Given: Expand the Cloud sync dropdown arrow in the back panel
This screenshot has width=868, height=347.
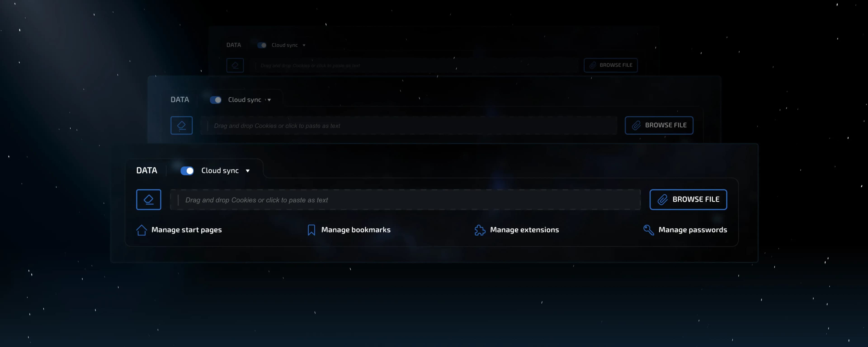Looking at the screenshot, I should (304, 45).
